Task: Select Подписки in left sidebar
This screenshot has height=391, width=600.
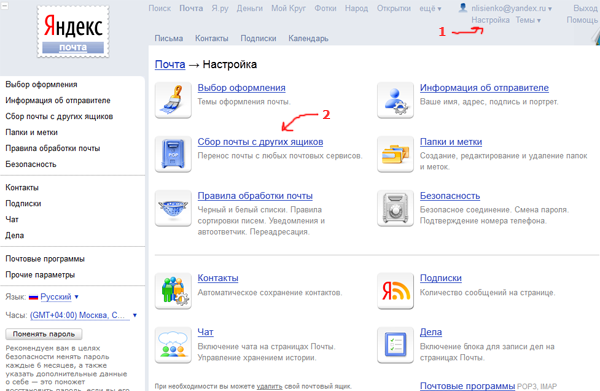Action: (23, 204)
